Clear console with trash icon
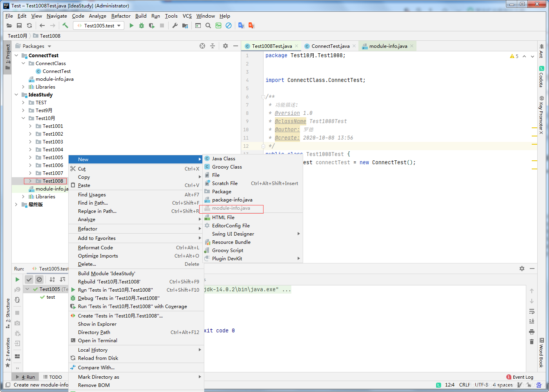549x392 pixels. [x=532, y=342]
